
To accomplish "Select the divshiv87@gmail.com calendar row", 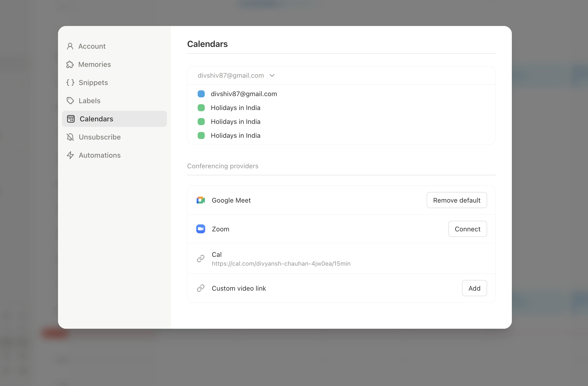I will [341, 94].
